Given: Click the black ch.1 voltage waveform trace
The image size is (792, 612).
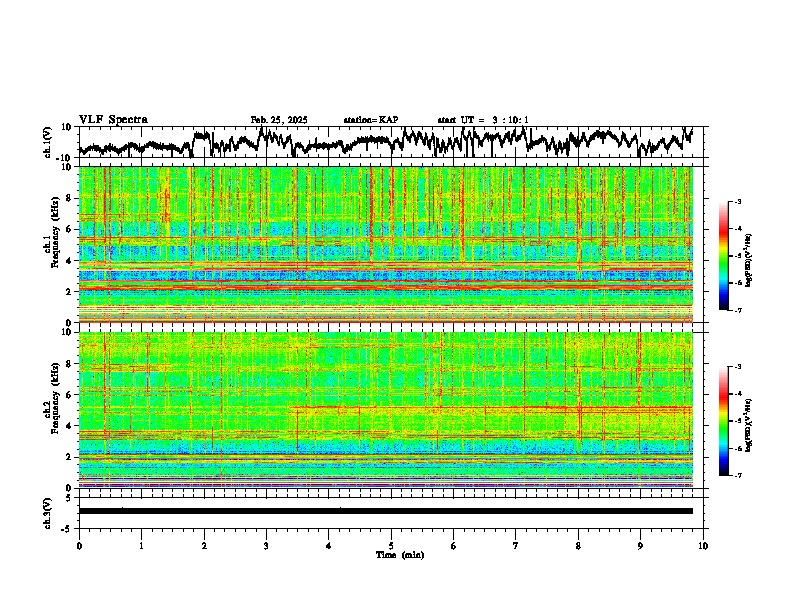Looking at the screenshot, I should (x=386, y=142).
